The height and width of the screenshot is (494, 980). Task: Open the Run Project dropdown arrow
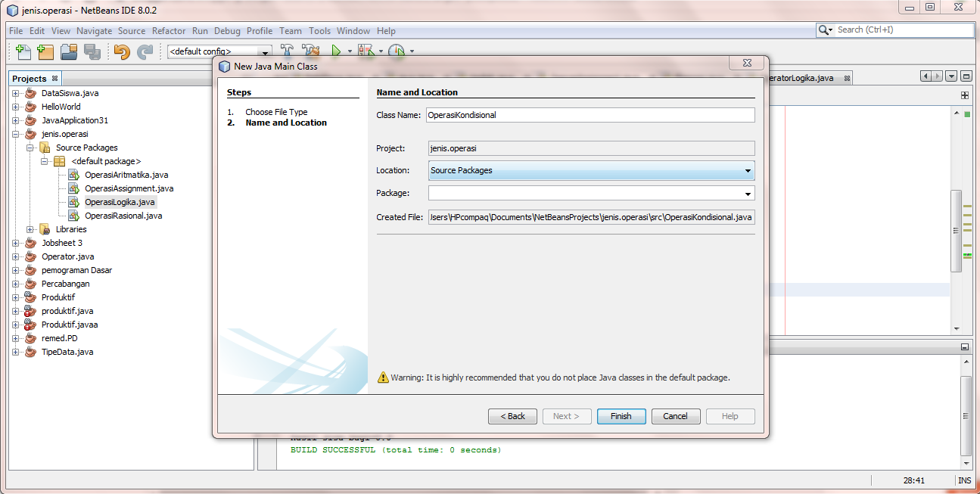coord(350,51)
